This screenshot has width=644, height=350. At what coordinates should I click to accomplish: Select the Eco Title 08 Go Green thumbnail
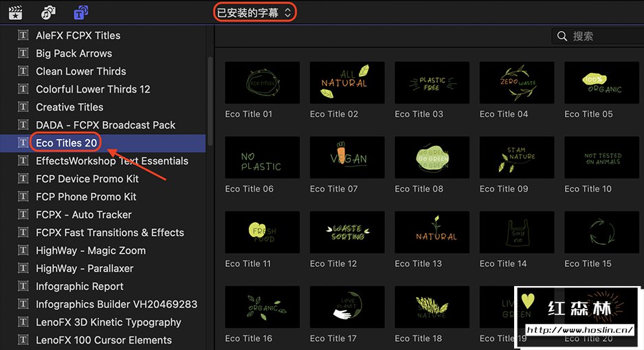tap(432, 157)
